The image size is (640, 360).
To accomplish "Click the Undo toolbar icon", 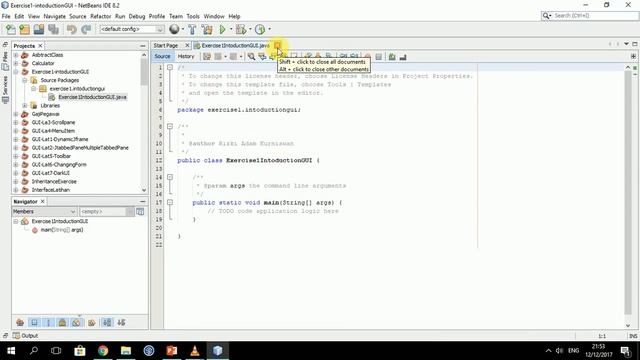I will pyautogui.click(x=72, y=29).
